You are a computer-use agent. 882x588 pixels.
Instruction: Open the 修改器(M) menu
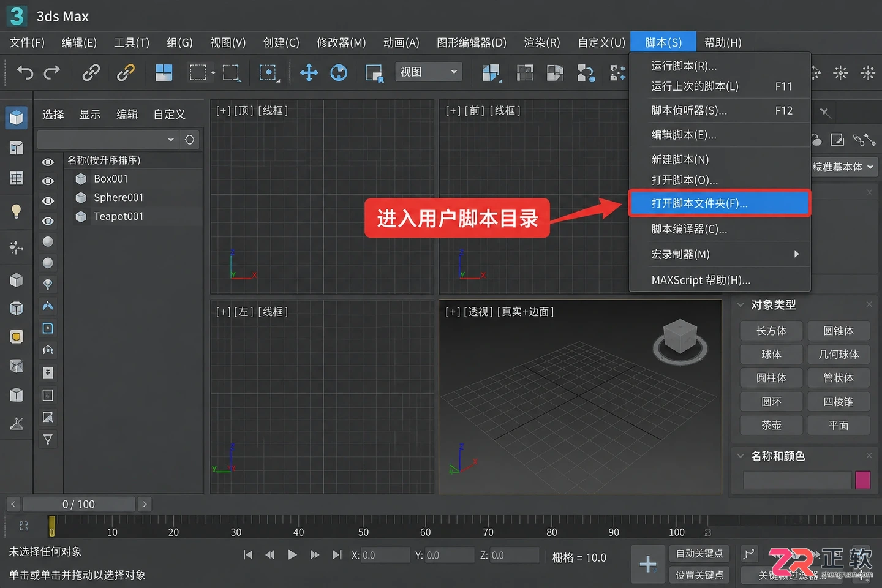click(x=341, y=43)
